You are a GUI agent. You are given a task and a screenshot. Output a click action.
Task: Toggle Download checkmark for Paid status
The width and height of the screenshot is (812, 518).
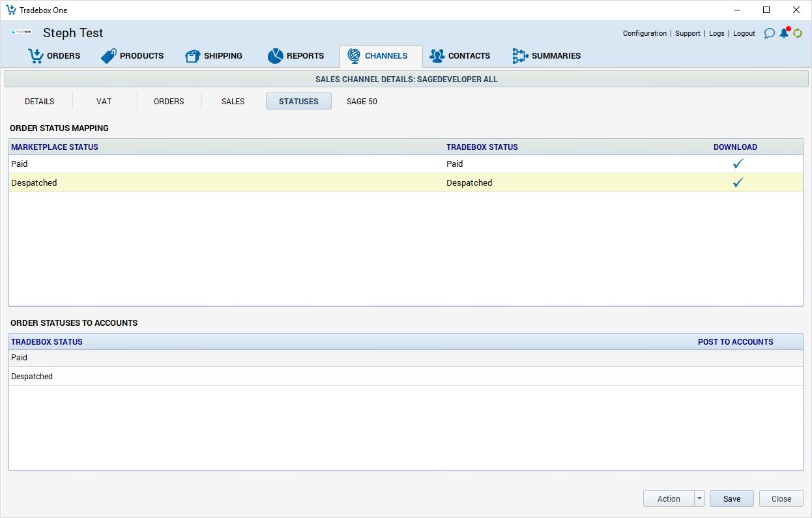738,164
